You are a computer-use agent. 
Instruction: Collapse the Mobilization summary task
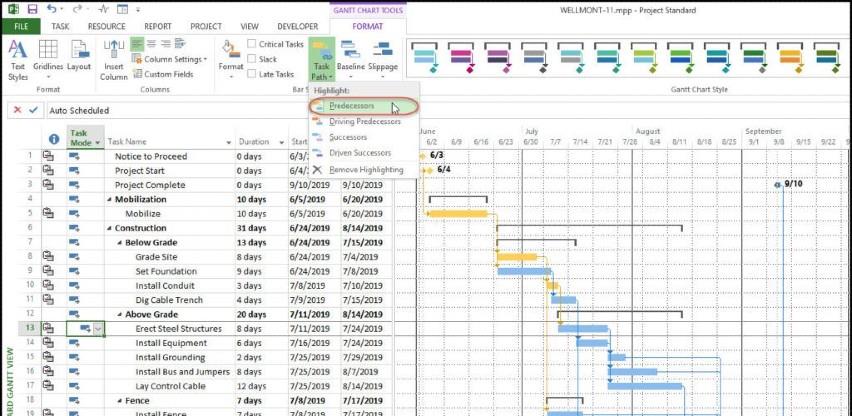click(x=110, y=199)
